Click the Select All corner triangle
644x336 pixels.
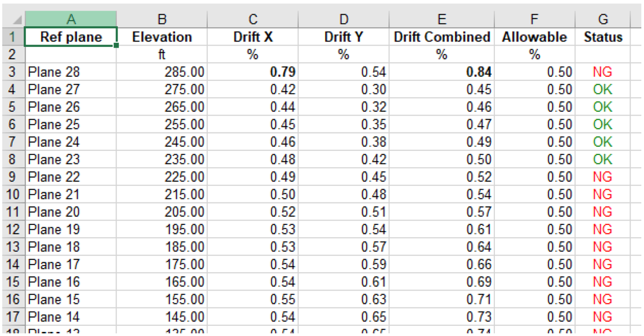[16, 20]
